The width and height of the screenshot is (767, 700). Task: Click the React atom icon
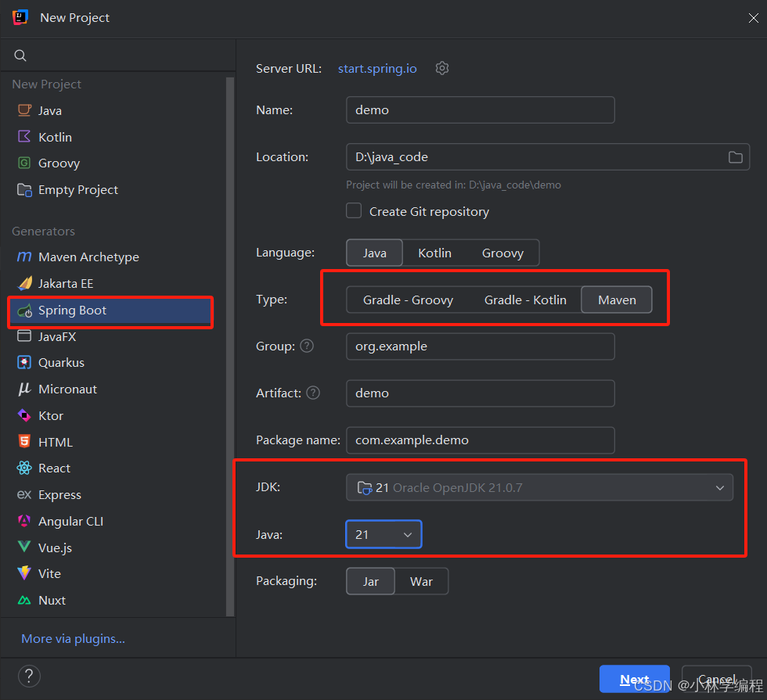(24, 468)
